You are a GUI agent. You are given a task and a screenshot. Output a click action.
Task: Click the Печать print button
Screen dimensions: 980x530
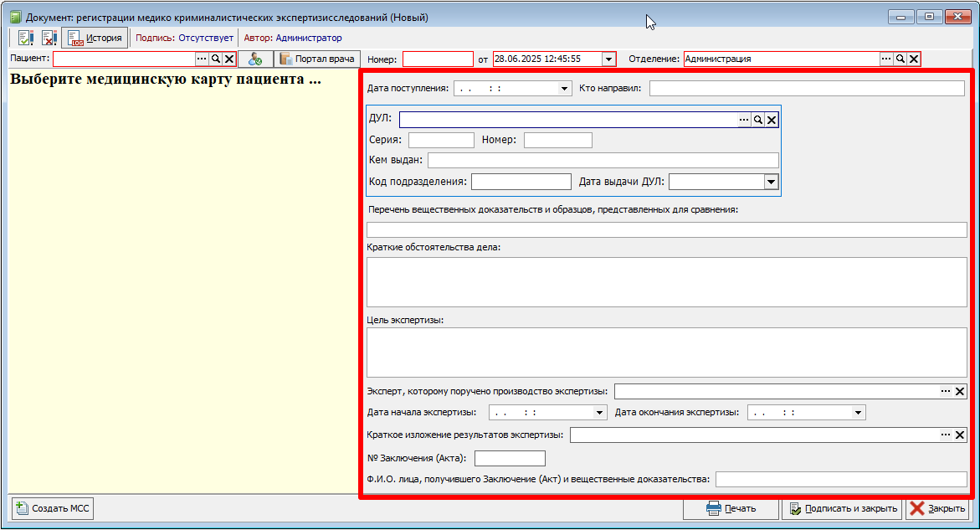[x=731, y=509]
